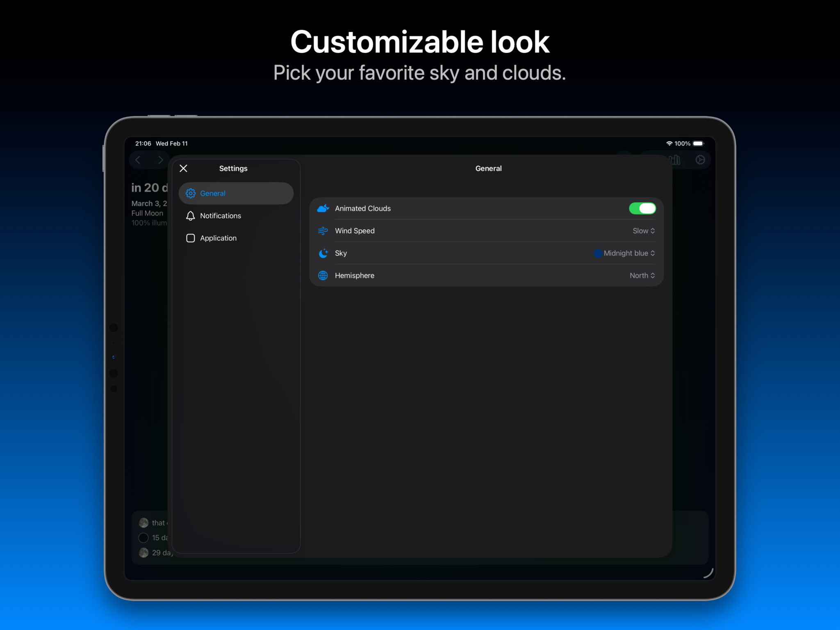
Task: Click the Application square icon in sidebar
Action: 190,238
